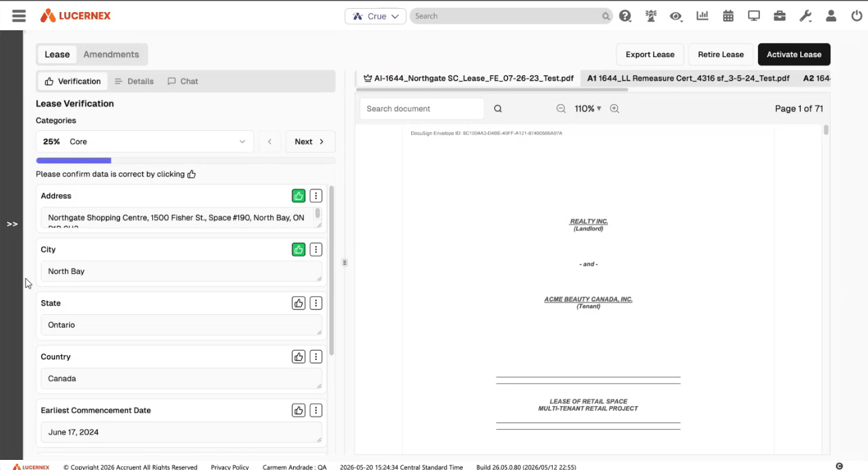Click the Search document input field
This screenshot has height=470, width=868.
click(422, 109)
